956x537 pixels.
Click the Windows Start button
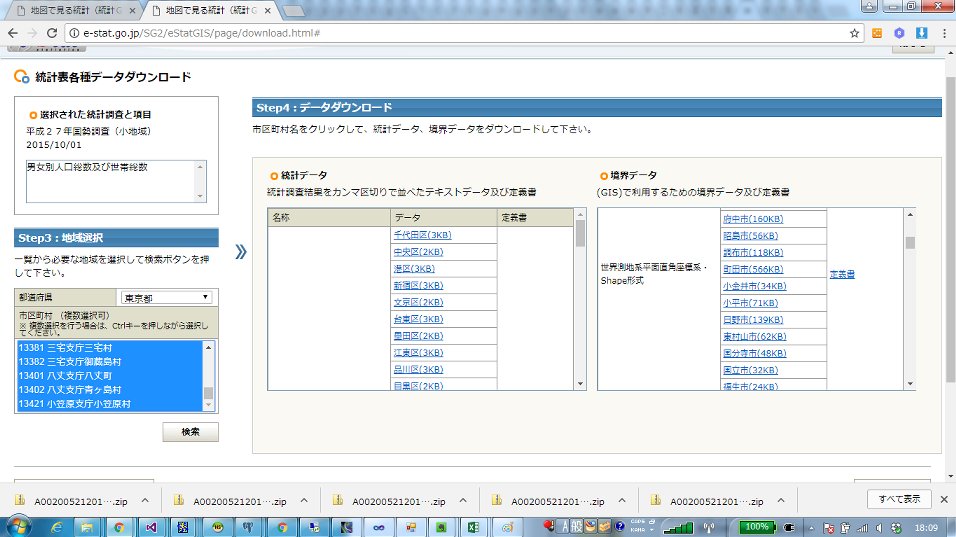coord(17,526)
